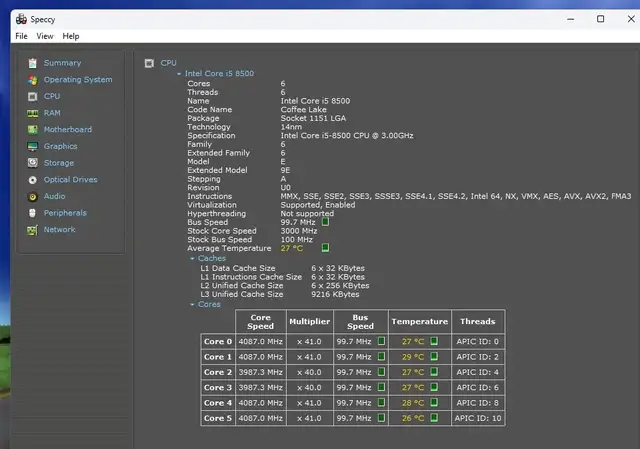640x449 pixels.
Task: Show the RAM section
Action: click(52, 113)
